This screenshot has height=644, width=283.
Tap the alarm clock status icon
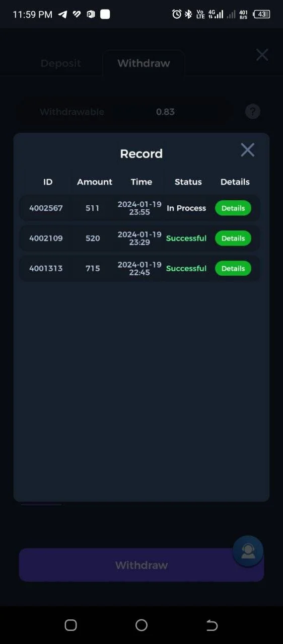tap(177, 14)
